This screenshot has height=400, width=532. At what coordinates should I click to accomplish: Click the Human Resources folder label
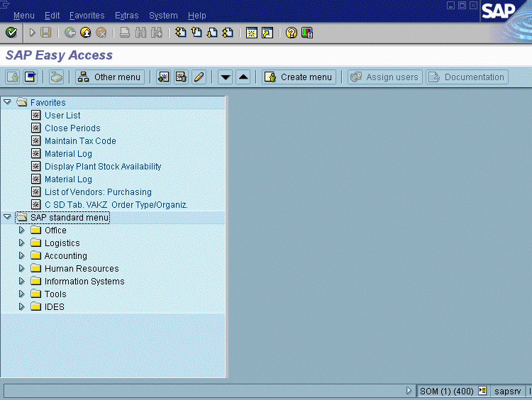click(x=82, y=268)
